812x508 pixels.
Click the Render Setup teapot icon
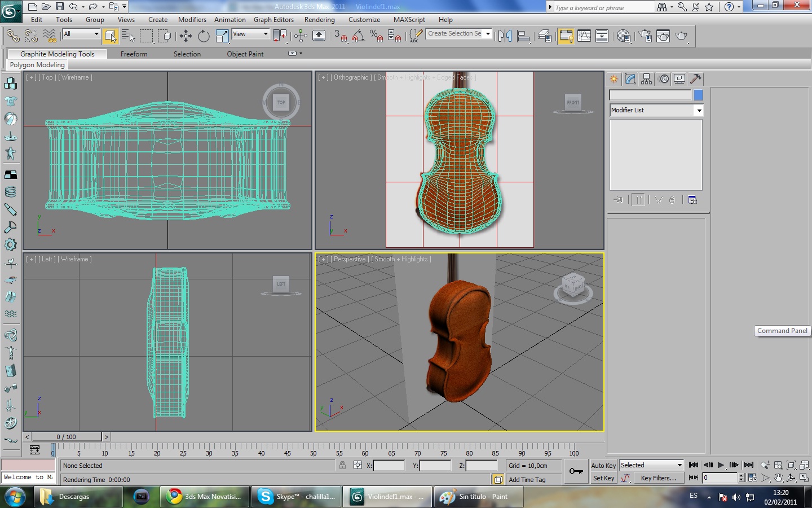[x=645, y=36]
